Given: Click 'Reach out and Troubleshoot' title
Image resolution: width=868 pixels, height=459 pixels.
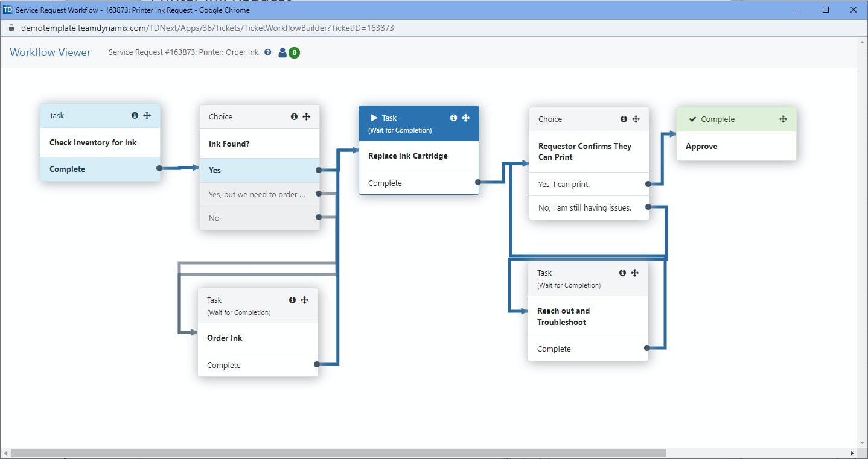Looking at the screenshot, I should [563, 317].
